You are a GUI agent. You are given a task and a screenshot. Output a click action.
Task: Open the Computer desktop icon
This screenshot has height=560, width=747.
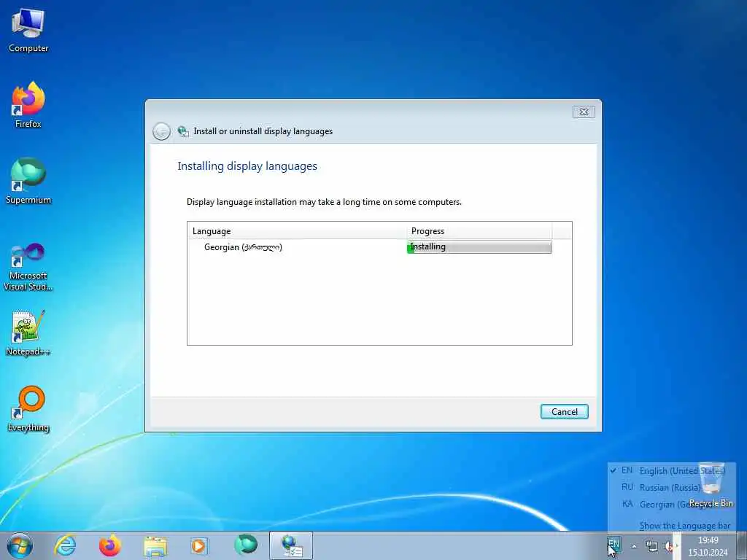[28, 31]
